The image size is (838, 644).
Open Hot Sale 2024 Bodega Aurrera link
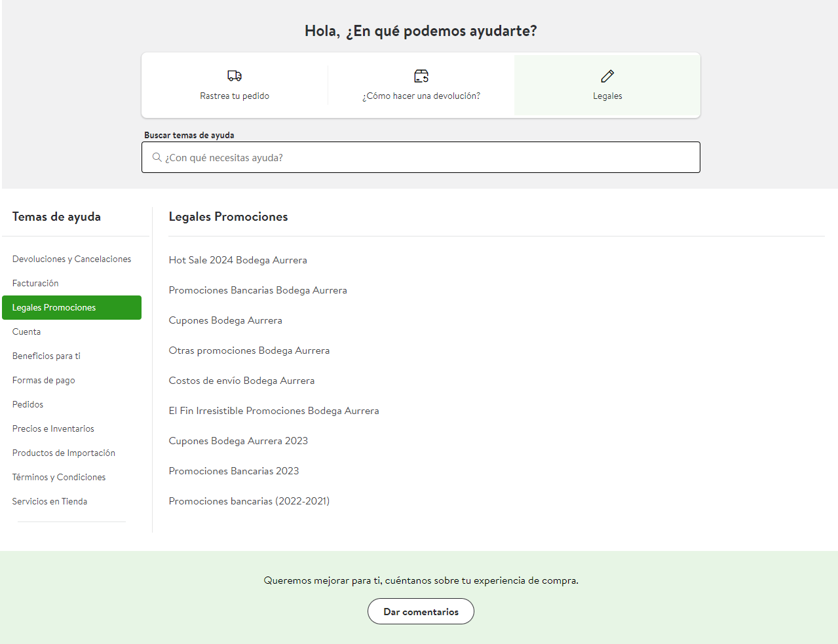(x=238, y=260)
